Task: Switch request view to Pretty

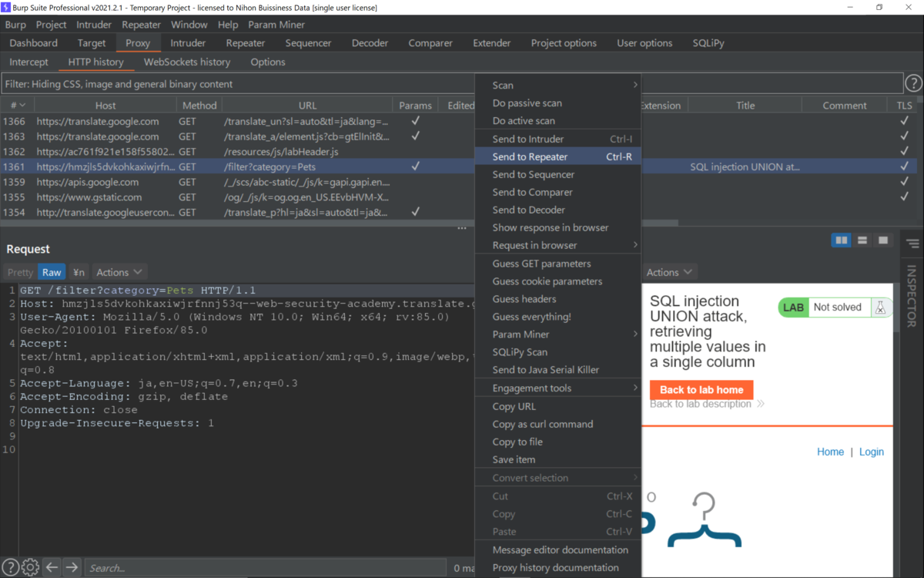Action: coord(20,272)
